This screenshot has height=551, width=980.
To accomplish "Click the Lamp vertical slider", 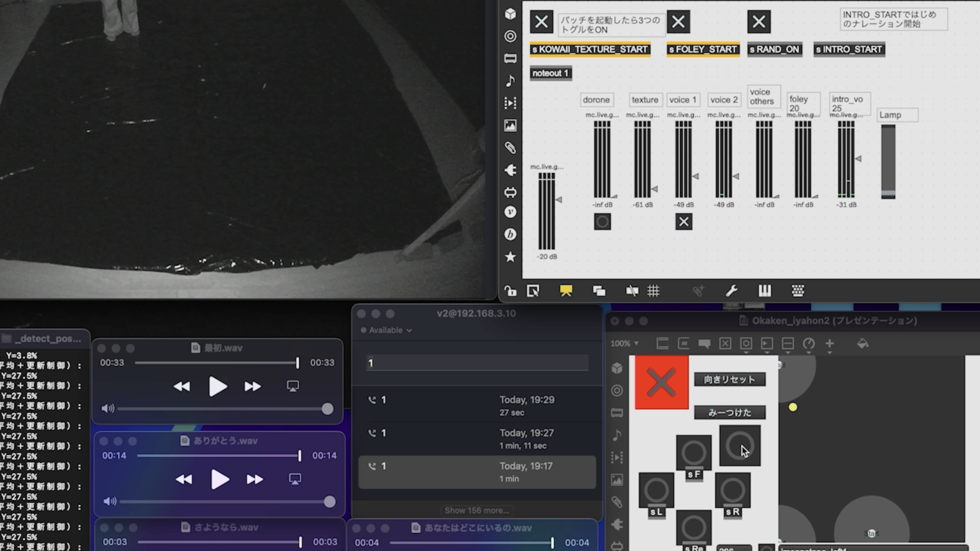I will click(888, 162).
